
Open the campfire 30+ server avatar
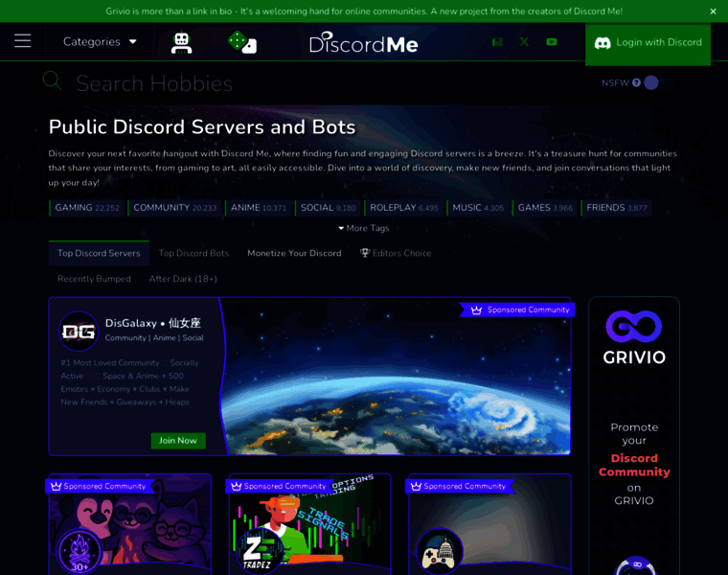[80, 552]
